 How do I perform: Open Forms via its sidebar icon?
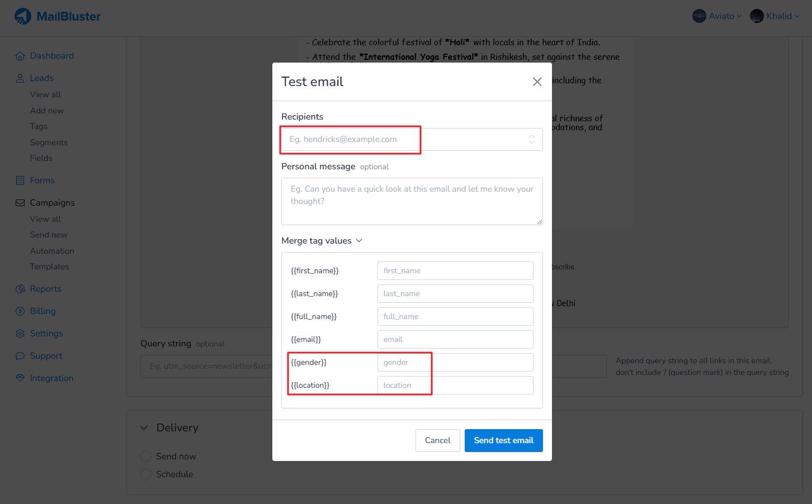pyautogui.click(x=20, y=180)
